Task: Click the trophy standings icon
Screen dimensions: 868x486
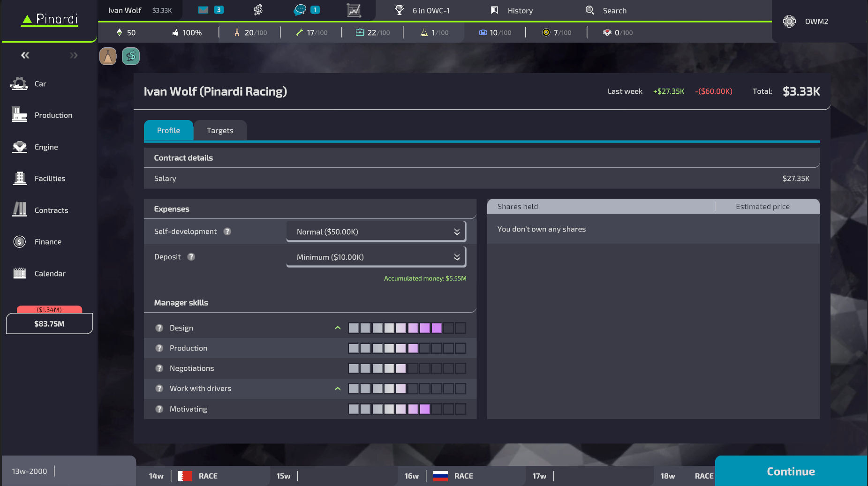Action: coord(400,10)
